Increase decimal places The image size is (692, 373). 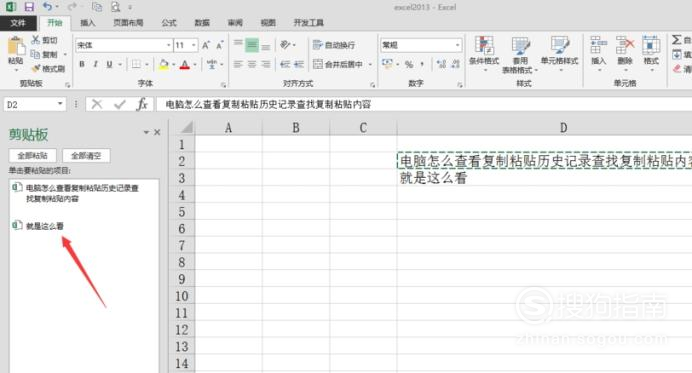pyautogui.click(x=440, y=64)
